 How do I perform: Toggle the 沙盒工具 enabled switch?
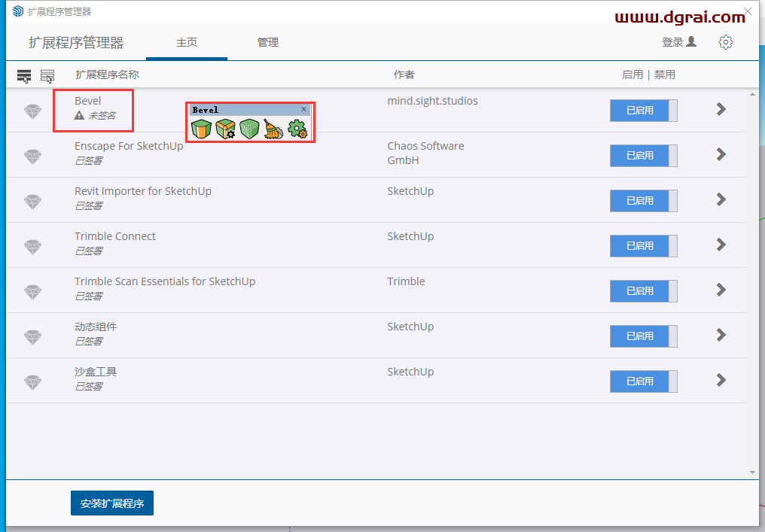(x=644, y=381)
